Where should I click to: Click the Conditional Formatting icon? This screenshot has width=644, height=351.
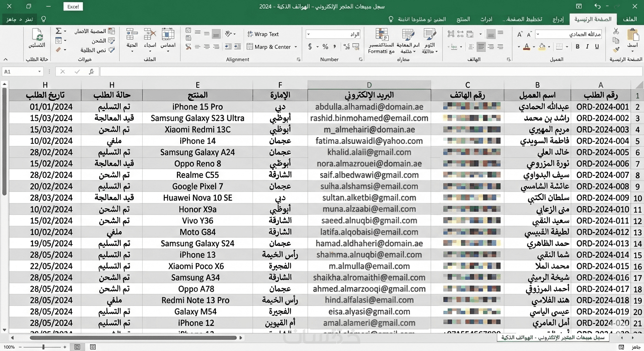[x=381, y=35]
